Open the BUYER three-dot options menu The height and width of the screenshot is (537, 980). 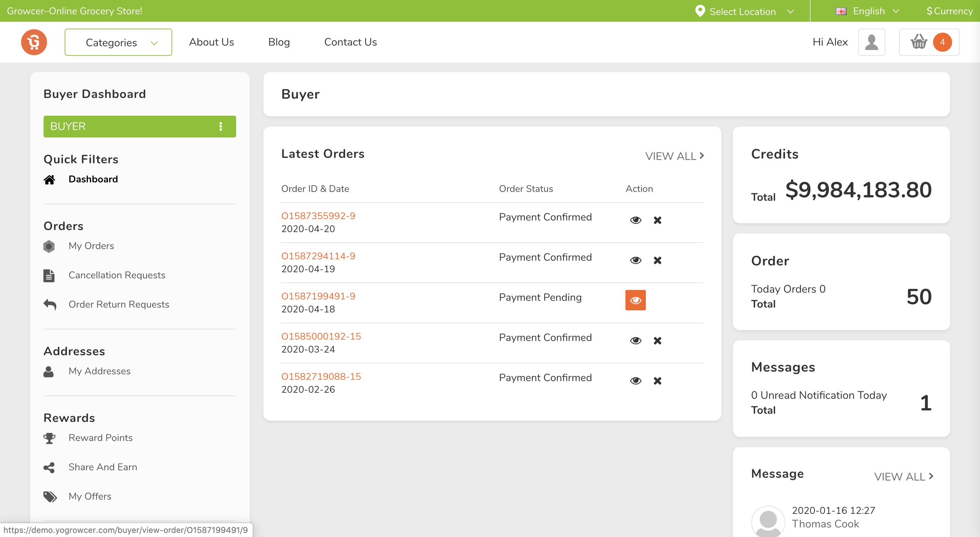pos(220,126)
